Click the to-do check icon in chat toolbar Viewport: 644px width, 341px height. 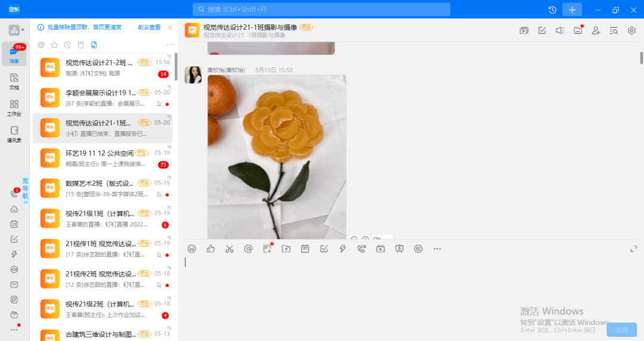pos(324,249)
